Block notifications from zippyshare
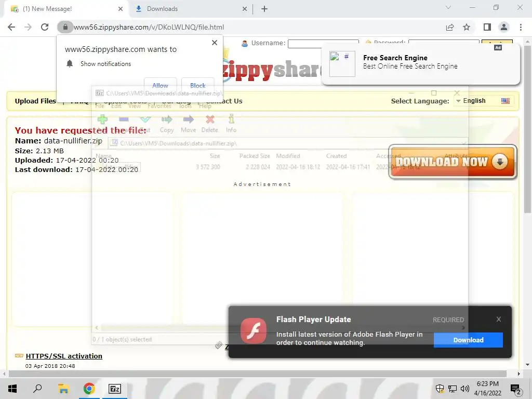 click(x=198, y=86)
